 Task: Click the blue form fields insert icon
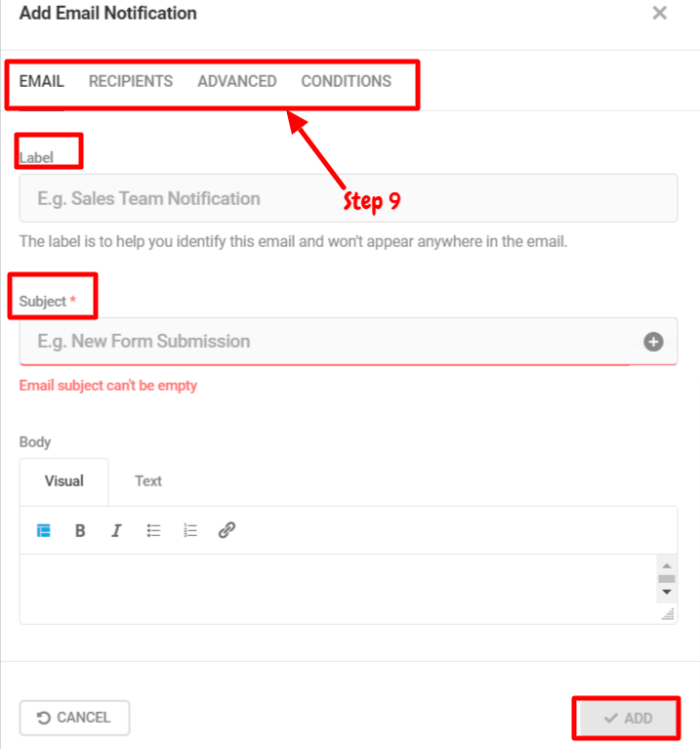(x=44, y=530)
